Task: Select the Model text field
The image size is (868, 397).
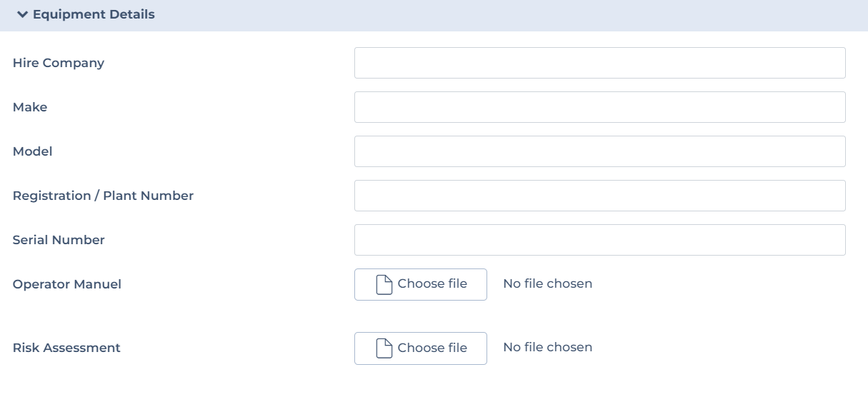Action: (x=600, y=151)
